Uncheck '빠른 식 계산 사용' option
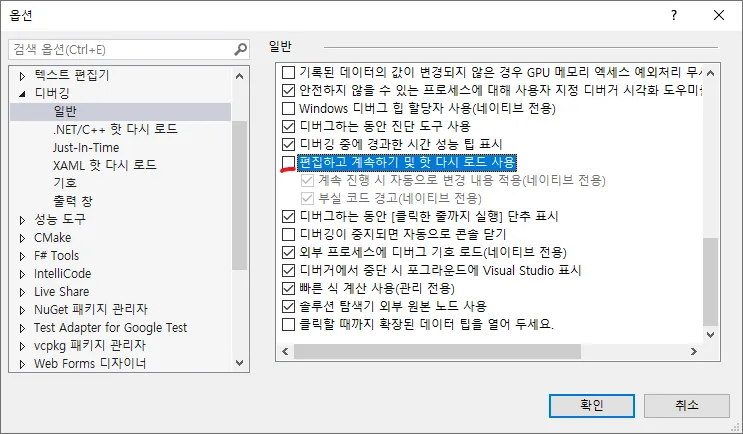This screenshot has height=434, width=743. click(x=289, y=288)
